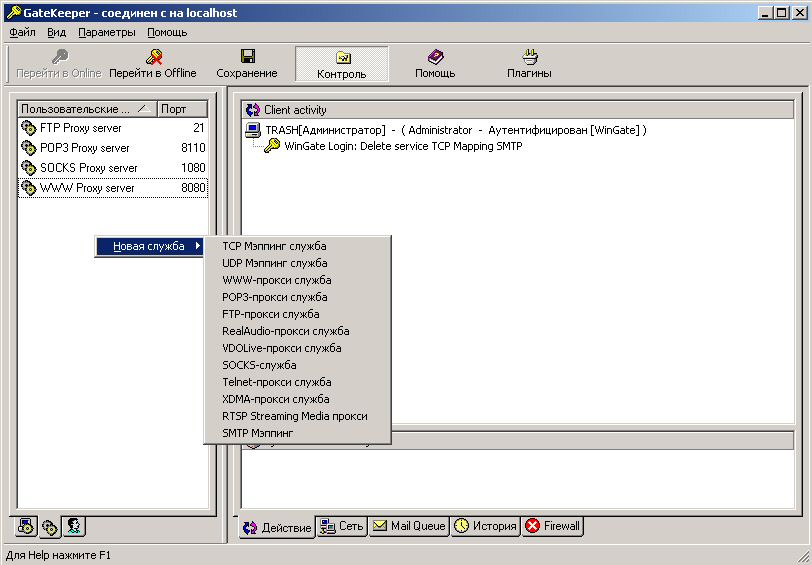Open the Помощь menu in menu bar
812x565 pixels.
tap(167, 33)
